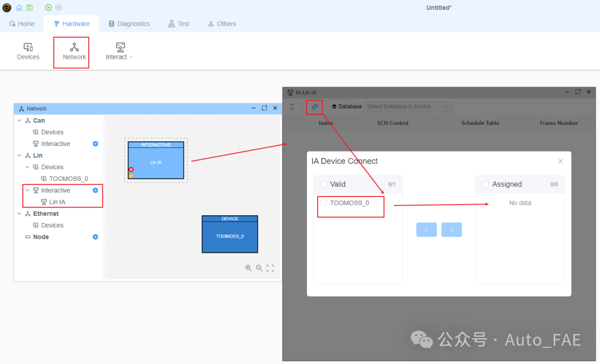The width and height of the screenshot is (600, 364).
Task: Collapse Lin Devices tree node
Action: pyautogui.click(x=27, y=167)
